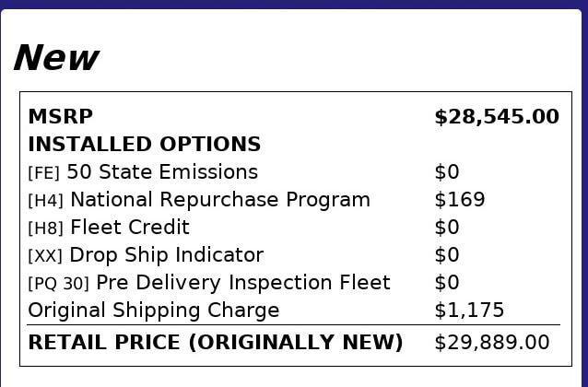The image size is (588, 387).
Task: Select the $29,889.00 retail total
Action: [491, 343]
